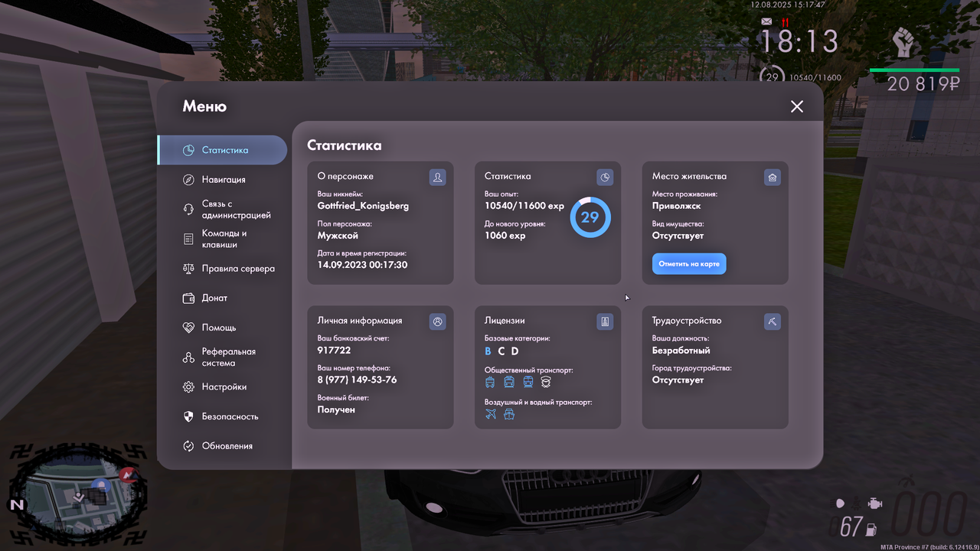
Task: Click the pickaxe icon on Трудоустройство card
Action: tap(773, 322)
